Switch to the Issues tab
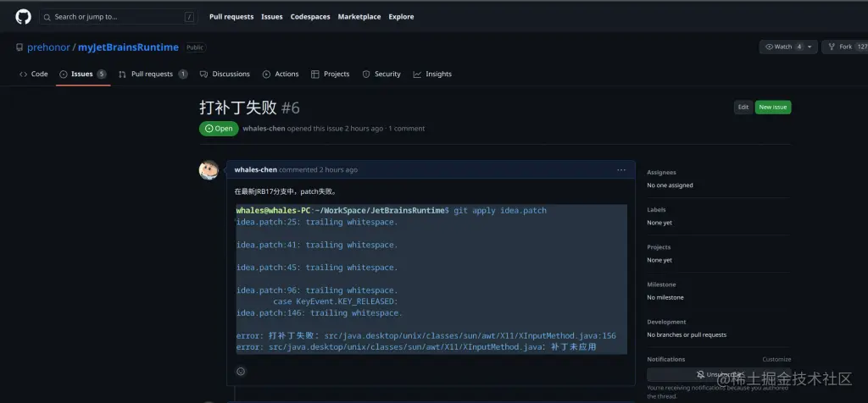 coord(83,74)
